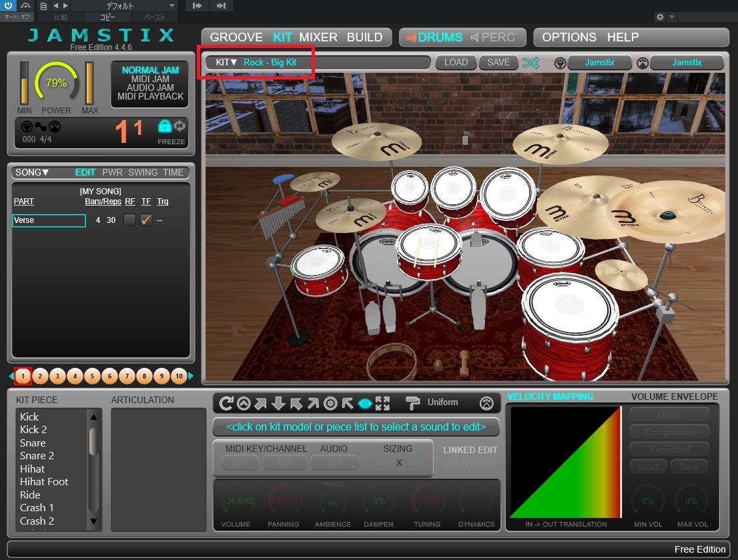This screenshot has height=560, width=738.
Task: Click the LOAD kit button
Action: click(456, 63)
